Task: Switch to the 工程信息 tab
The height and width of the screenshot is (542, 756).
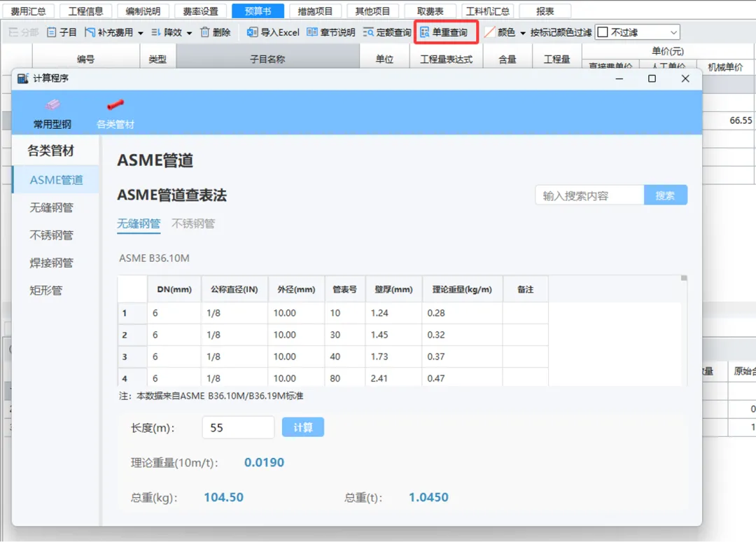Action: click(x=85, y=11)
